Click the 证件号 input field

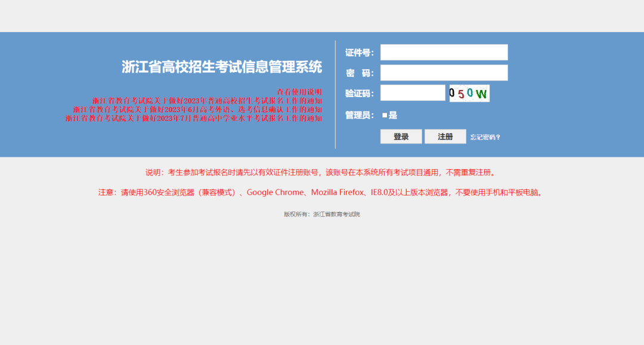point(444,52)
